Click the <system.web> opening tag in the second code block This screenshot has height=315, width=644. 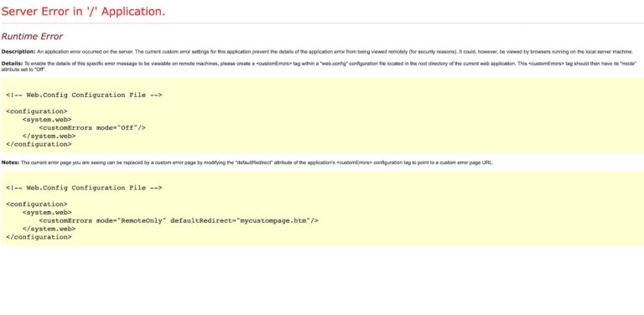47,213
